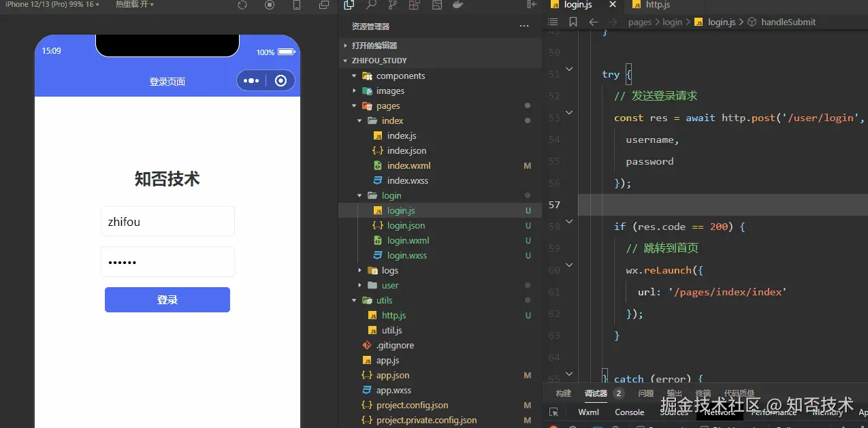The height and width of the screenshot is (428, 868).
Task: Collapse the login folder in tree
Action: (x=391, y=195)
